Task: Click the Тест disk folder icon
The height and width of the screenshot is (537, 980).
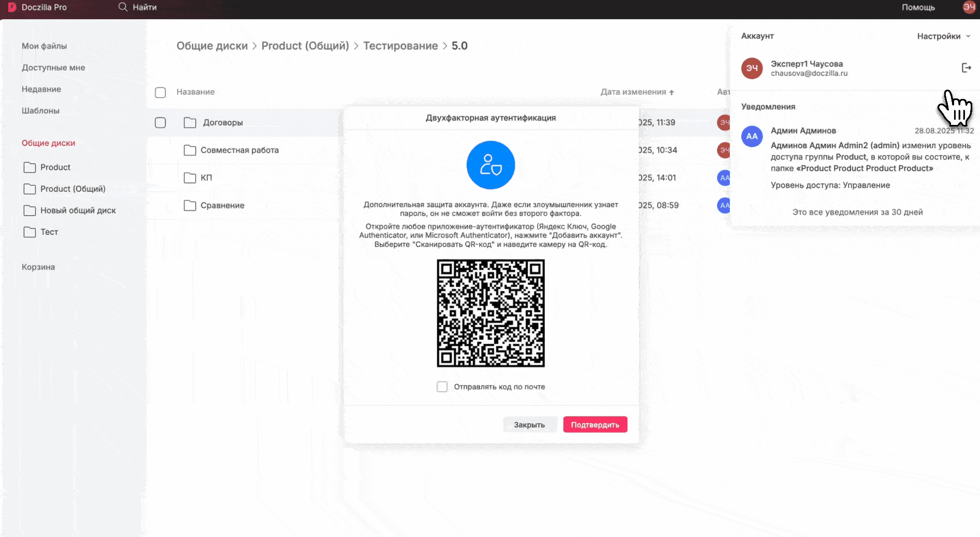Action: click(30, 232)
